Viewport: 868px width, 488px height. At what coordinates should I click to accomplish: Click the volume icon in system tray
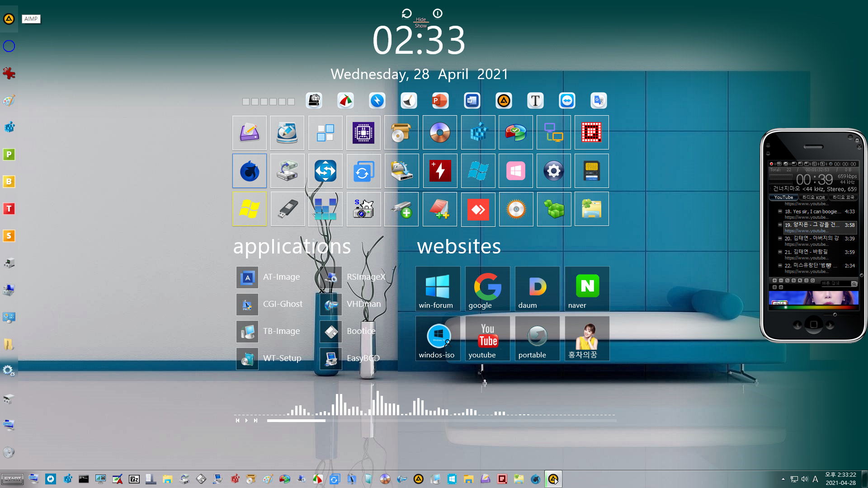pos(805,479)
